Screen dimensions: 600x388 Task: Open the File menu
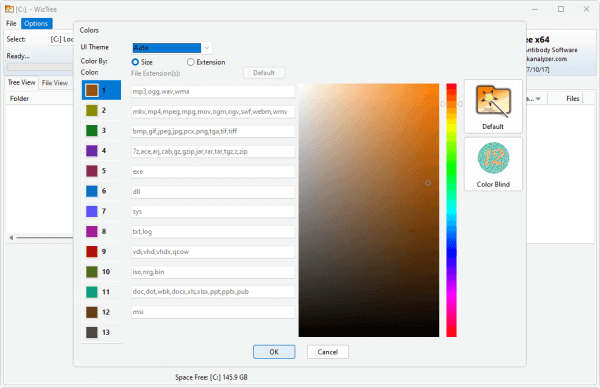pyautogui.click(x=11, y=24)
